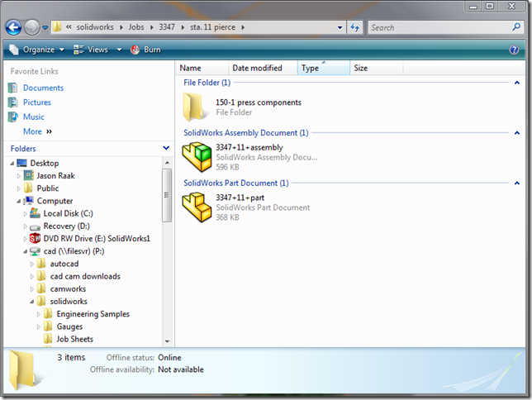Click the Refresh button next to the address bar
Image resolution: width=532 pixels, height=400 pixels.
pos(355,27)
